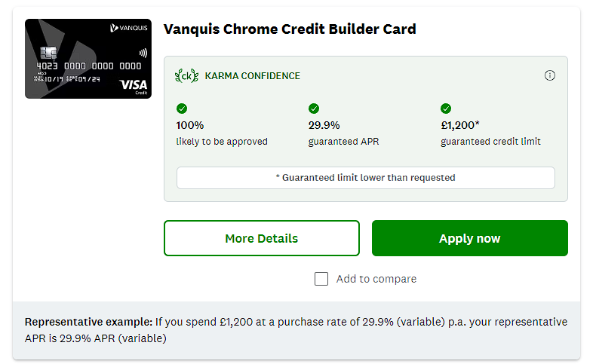Click the Vanquis Chrome Credit Builder Card title
596x364 pixels.
[x=290, y=29]
